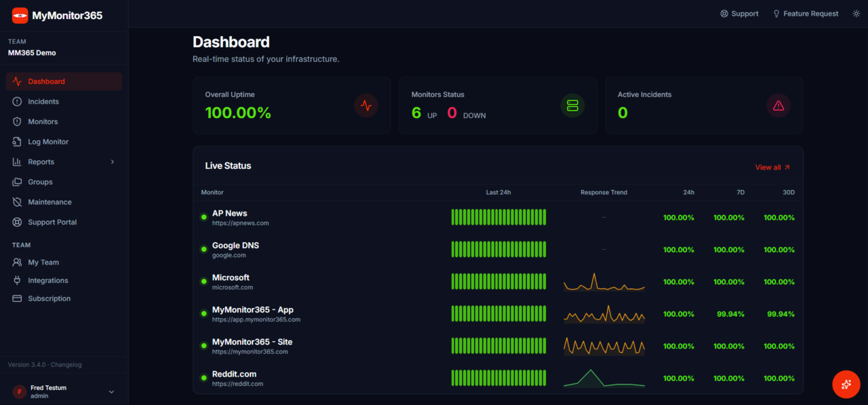The width and height of the screenshot is (868, 405).
Task: Open the Fred Testum user menu chevron
Action: 112,391
